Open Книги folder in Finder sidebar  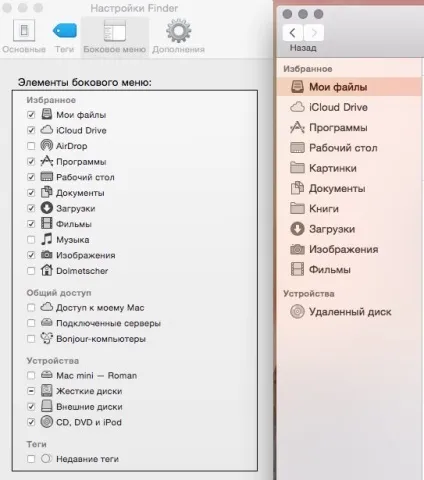coord(349,209)
